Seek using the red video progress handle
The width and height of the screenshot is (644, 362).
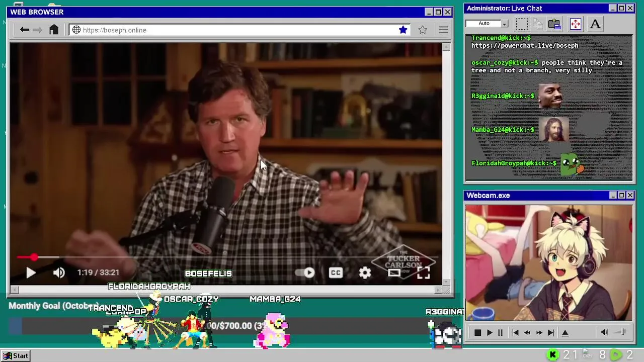point(34,257)
